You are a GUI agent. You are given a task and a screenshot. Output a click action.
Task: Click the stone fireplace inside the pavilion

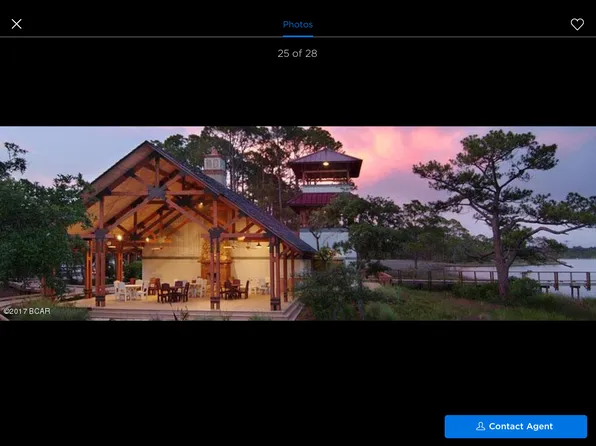click(x=216, y=262)
